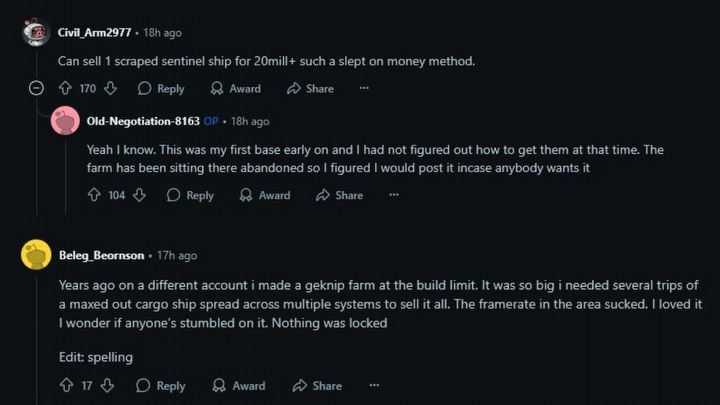Viewport: 720px width, 405px height.
Task: Open more options on Civil_Arm2977's comment
Action: pos(364,88)
